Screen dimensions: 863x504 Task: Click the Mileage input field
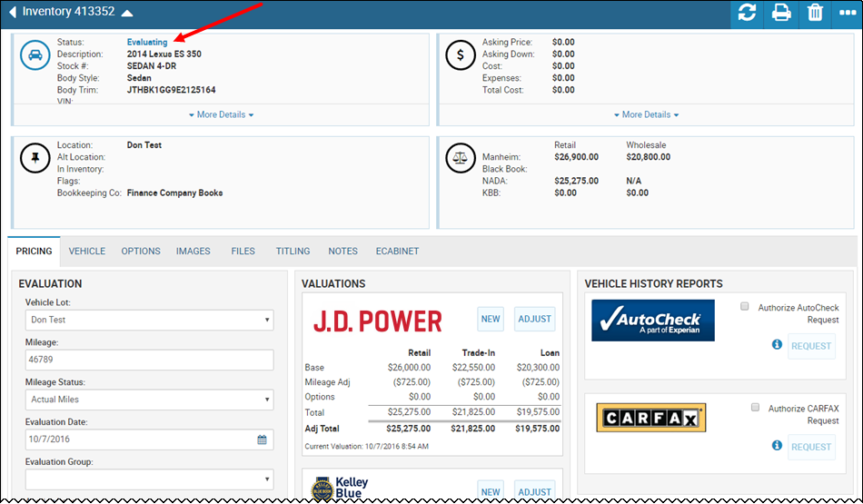click(149, 360)
